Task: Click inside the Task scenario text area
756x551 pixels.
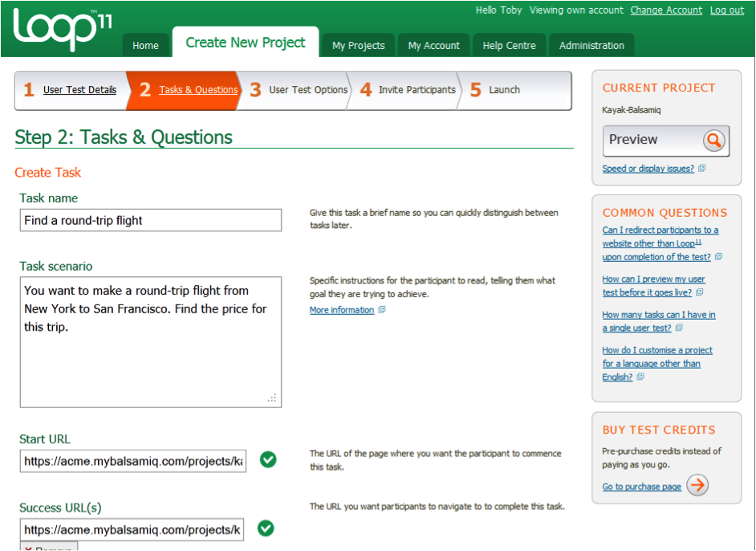Action: [x=151, y=342]
